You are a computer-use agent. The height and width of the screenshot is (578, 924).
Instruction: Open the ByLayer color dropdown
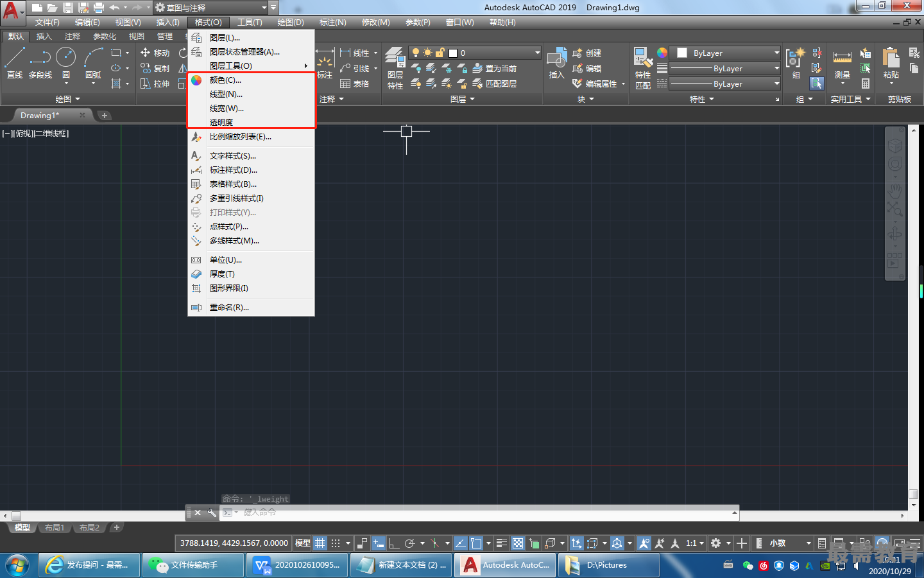click(x=776, y=53)
